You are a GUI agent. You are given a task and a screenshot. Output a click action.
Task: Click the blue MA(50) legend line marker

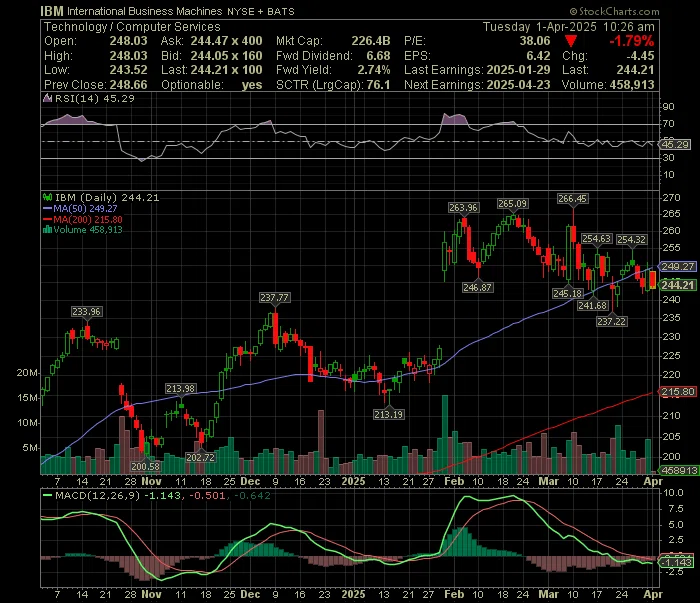coord(47,208)
